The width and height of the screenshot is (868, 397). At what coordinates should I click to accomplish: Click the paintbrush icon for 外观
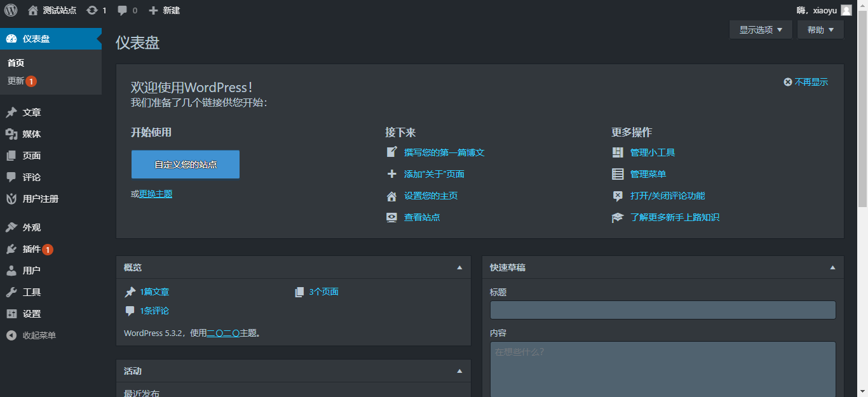coord(11,227)
